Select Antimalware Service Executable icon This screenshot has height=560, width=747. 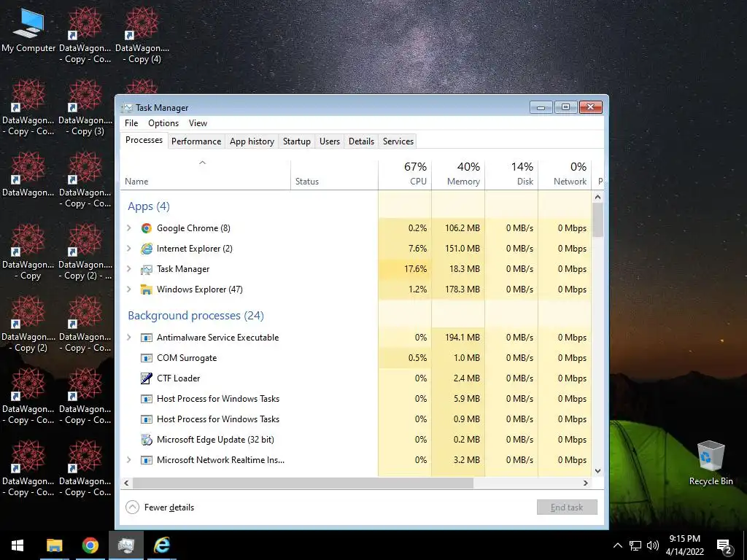click(146, 338)
